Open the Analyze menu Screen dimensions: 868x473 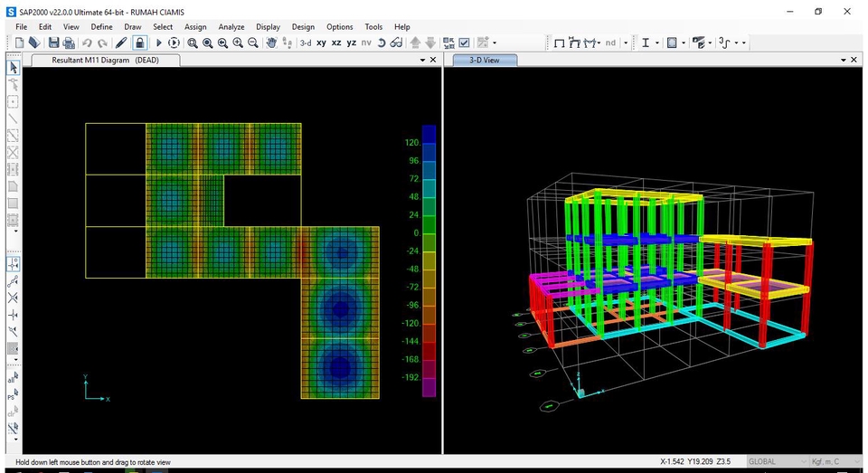[231, 27]
